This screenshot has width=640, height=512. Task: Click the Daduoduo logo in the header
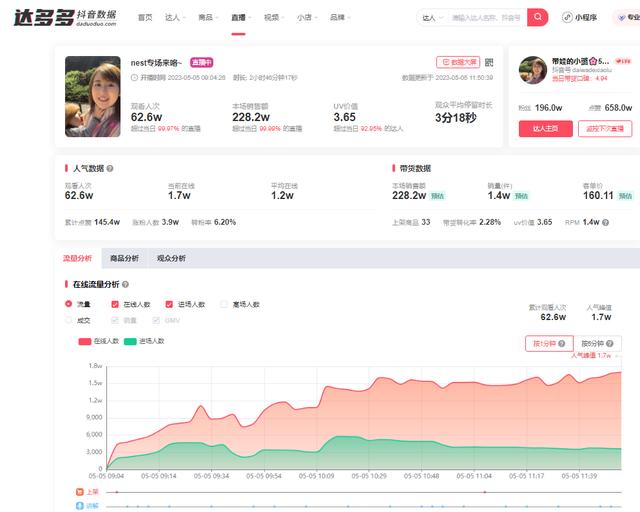pos(58,17)
